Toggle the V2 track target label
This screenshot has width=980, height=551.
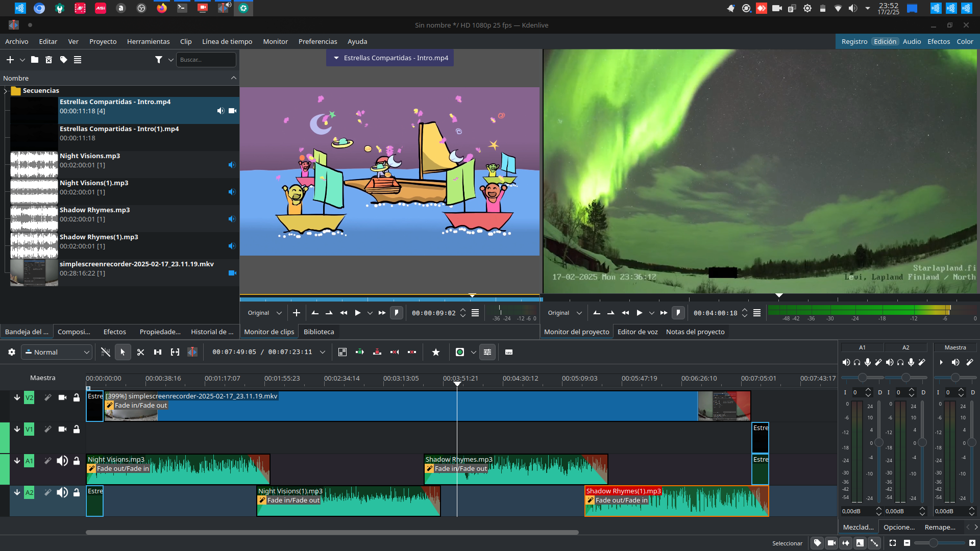coord(29,397)
